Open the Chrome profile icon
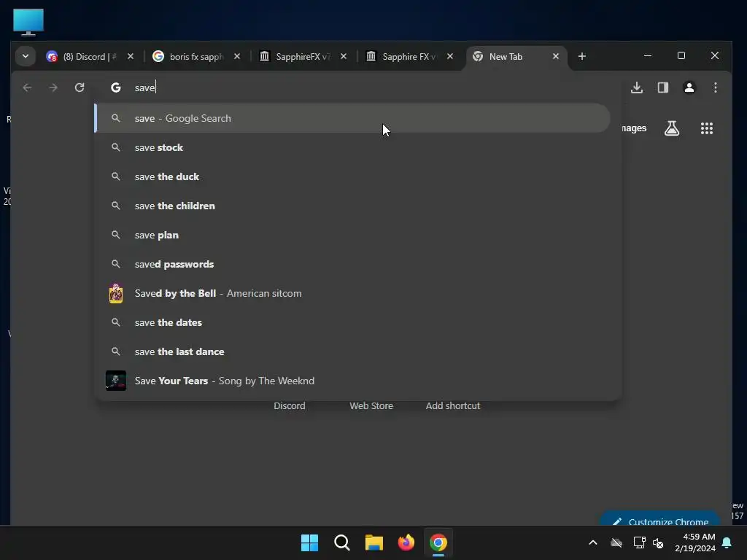The width and height of the screenshot is (747, 560). pos(689,87)
